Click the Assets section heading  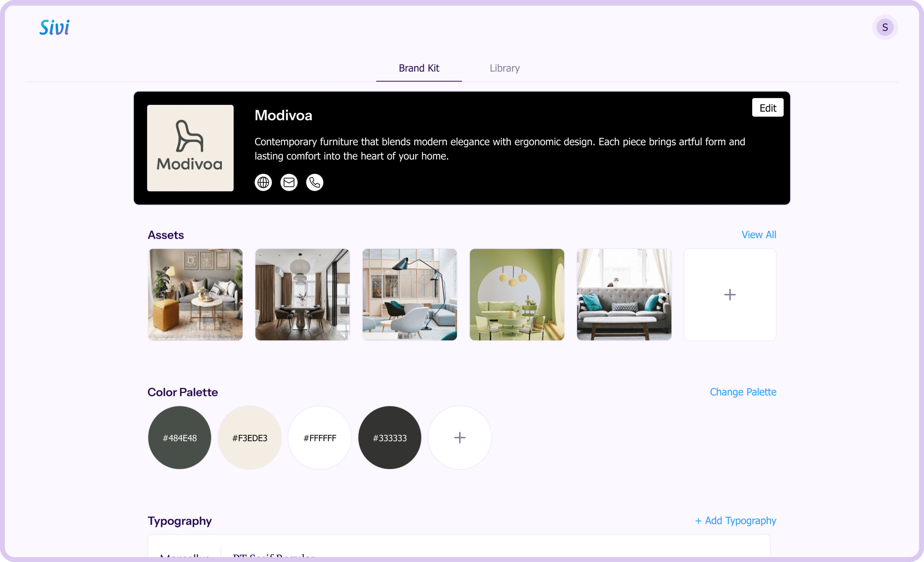(x=166, y=235)
